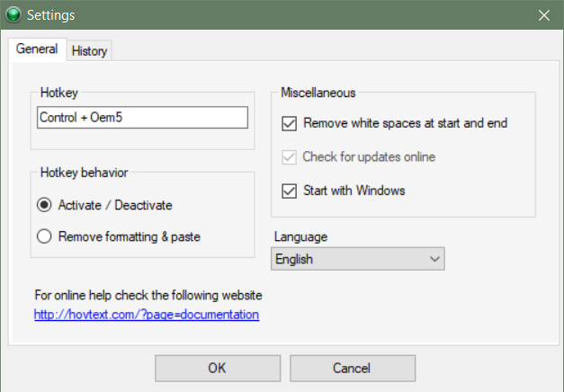Toggle the Check for updates online checkbox
Image resolution: width=564 pixels, height=392 pixels.
click(x=289, y=157)
